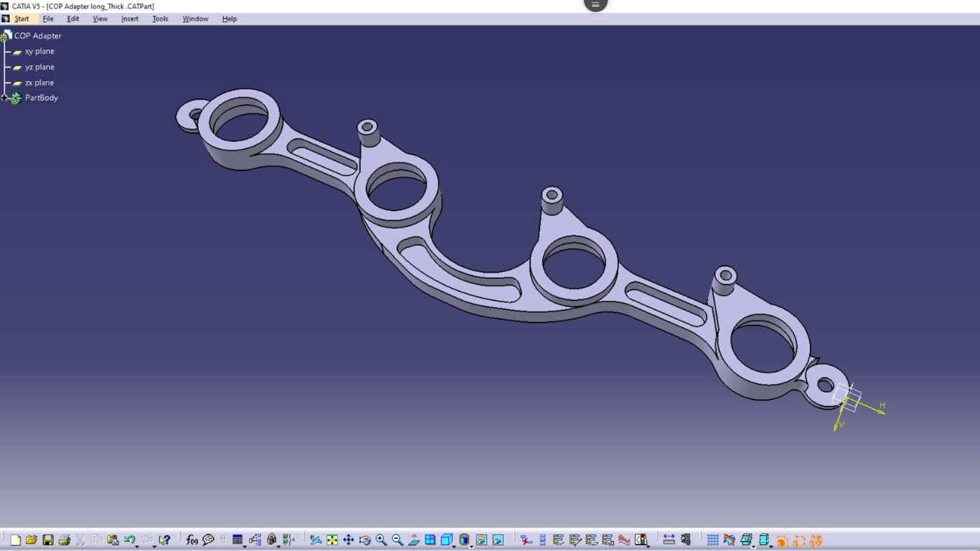Open the Measure Between tool
This screenshot has height=551, width=980.
pos(669,540)
